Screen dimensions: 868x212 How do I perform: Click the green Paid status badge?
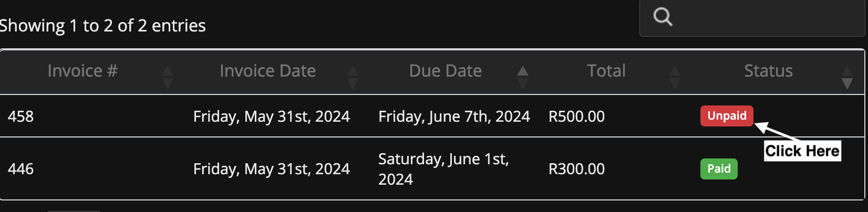pos(719,169)
